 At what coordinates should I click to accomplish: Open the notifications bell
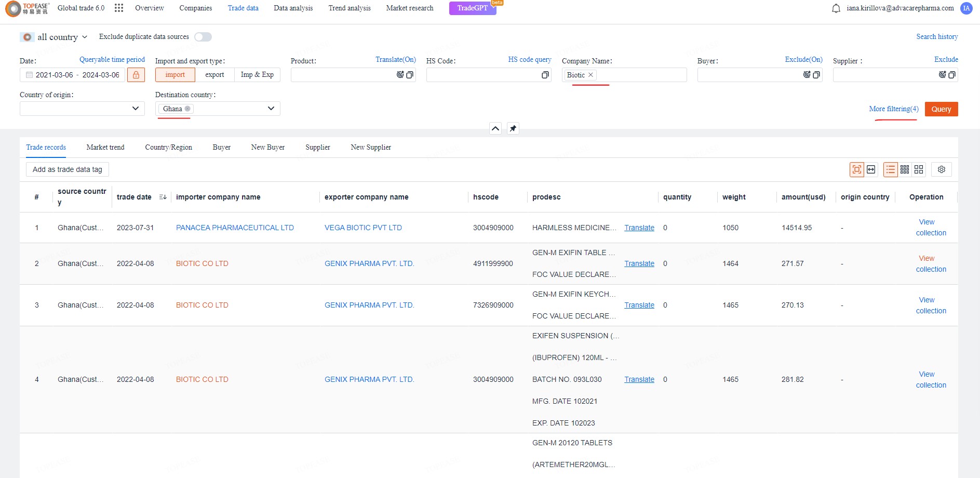[836, 8]
